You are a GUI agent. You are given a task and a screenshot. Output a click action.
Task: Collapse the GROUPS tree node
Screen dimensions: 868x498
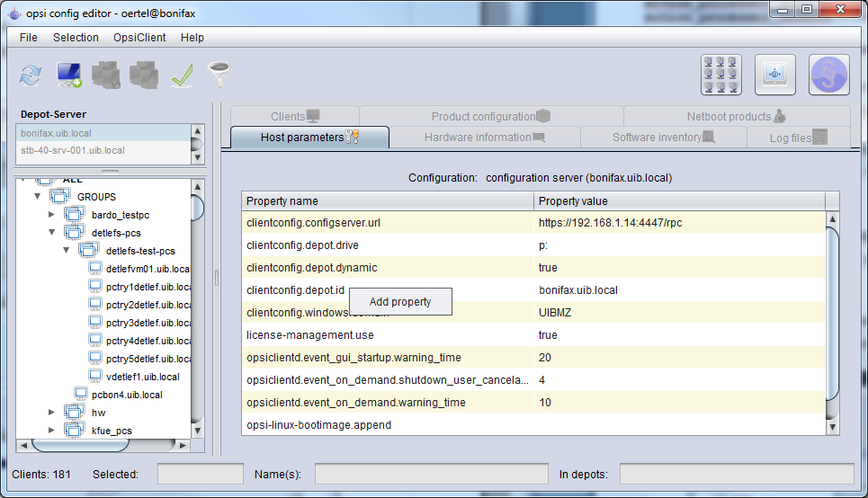coord(37,197)
